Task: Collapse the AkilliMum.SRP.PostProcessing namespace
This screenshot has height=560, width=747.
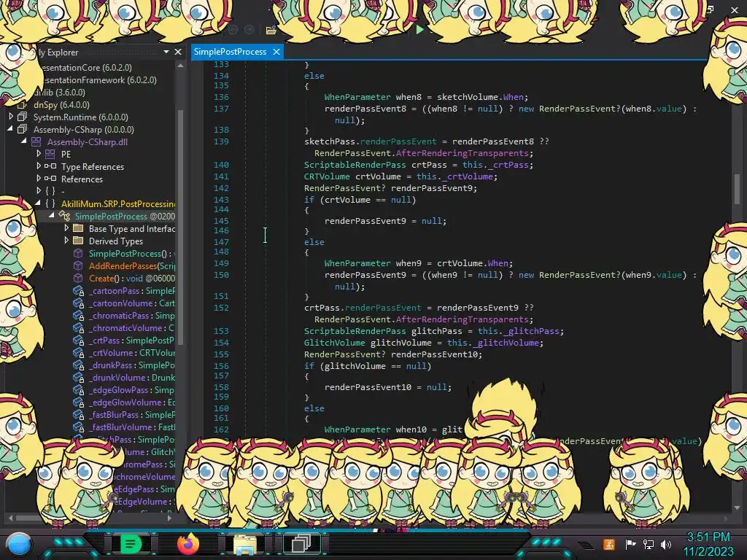Action: (x=38, y=203)
